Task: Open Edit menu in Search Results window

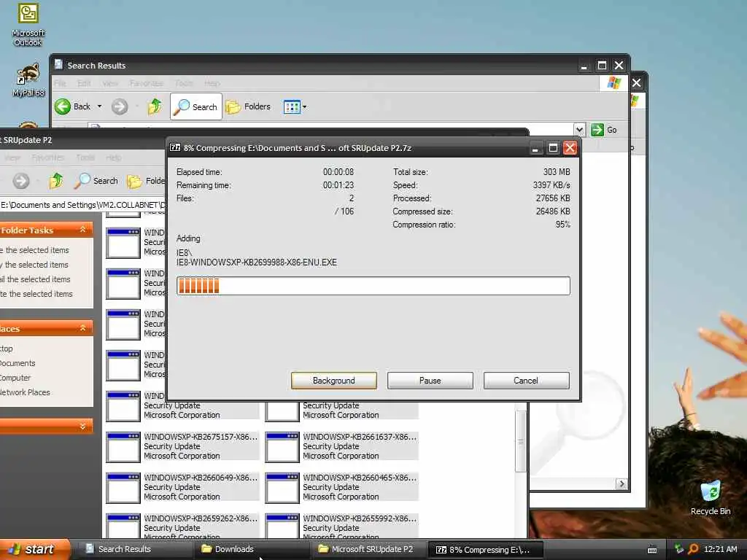Action: point(84,83)
